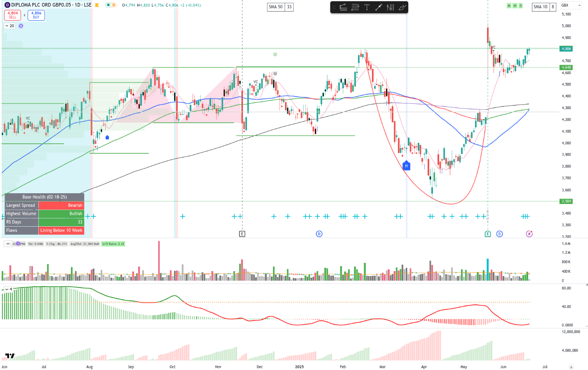Click the purple refresh icon beside 20
Viewport: 588px width, 370px height.
(21, 26)
